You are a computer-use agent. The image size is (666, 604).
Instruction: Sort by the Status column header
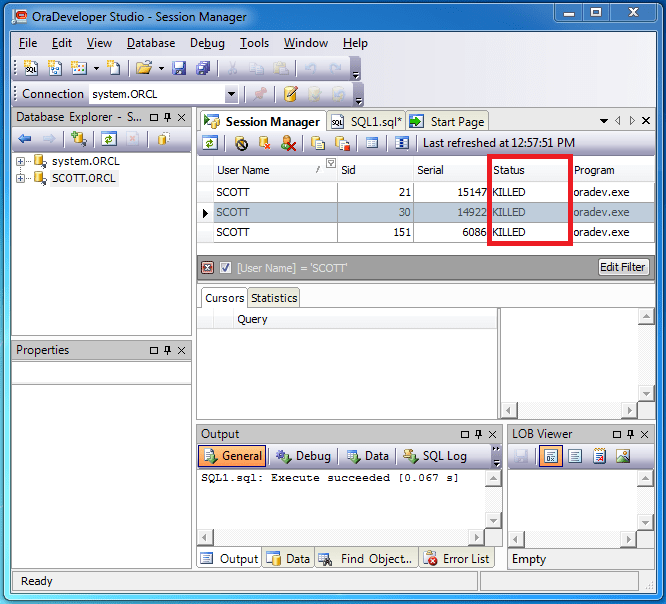tap(529, 170)
